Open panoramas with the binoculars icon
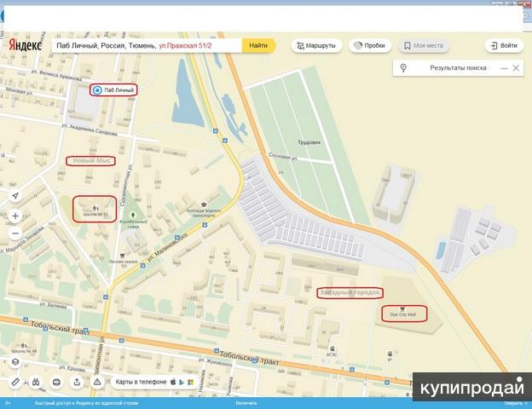Viewport: 532px width, 409px height. pyautogui.click(x=36, y=382)
